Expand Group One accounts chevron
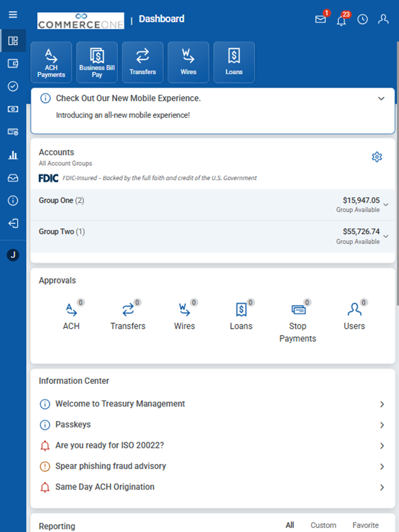Image resolution: width=399 pixels, height=532 pixels. 386,205
